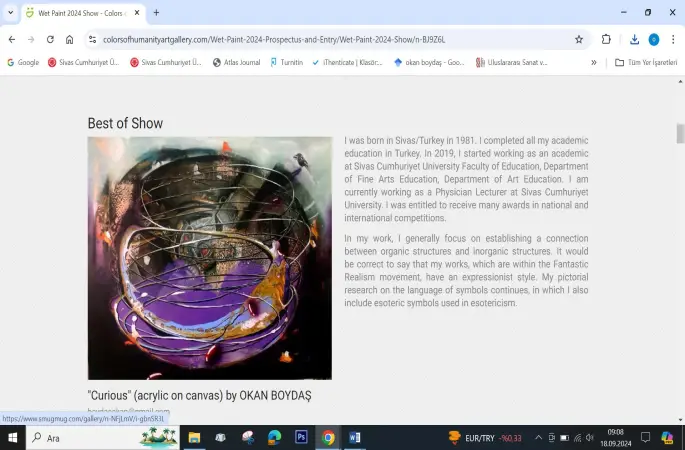Open a new browser tab
This screenshot has width=685, height=450.
click(156, 13)
